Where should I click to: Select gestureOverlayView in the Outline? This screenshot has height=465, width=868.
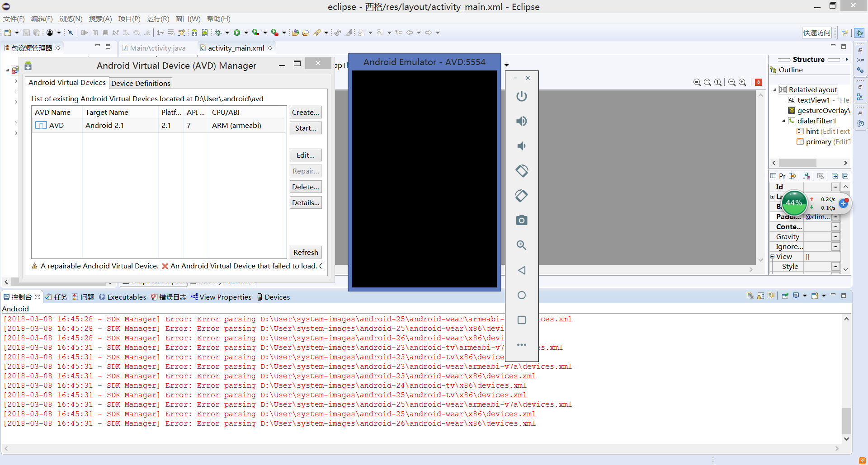pyautogui.click(x=819, y=110)
